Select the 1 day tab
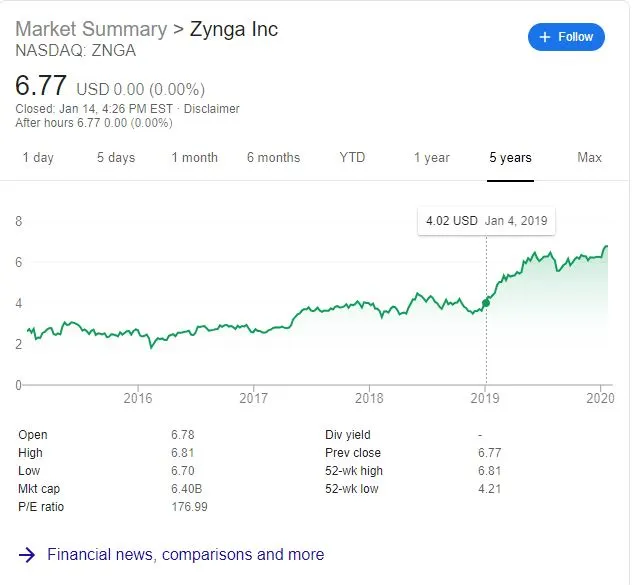Image resolution: width=635 pixels, height=585 pixels. 38,158
